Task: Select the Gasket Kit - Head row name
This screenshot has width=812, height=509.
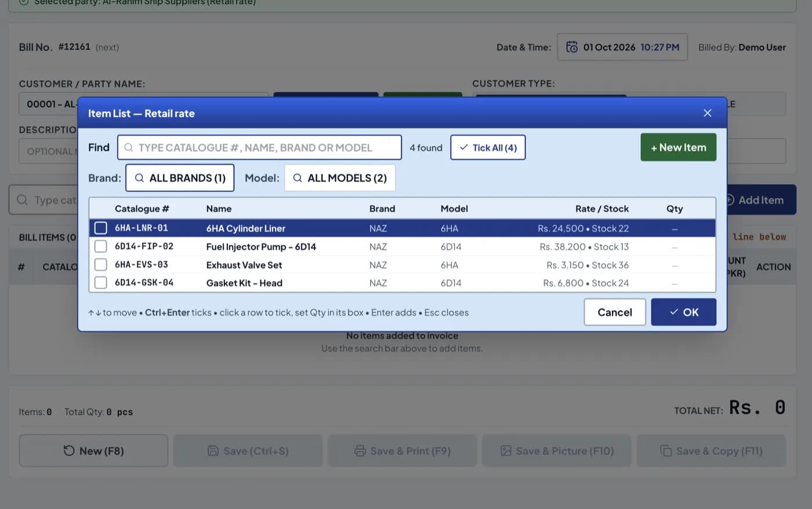Action: [x=244, y=283]
